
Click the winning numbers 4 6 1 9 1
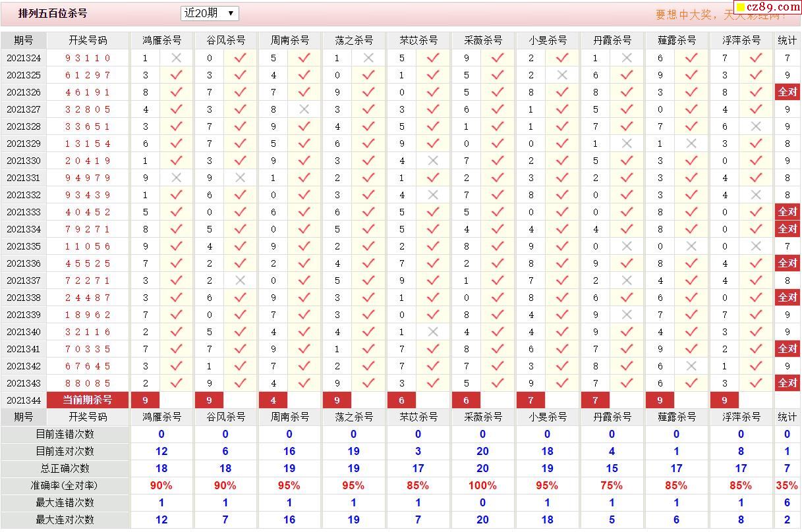pos(88,92)
